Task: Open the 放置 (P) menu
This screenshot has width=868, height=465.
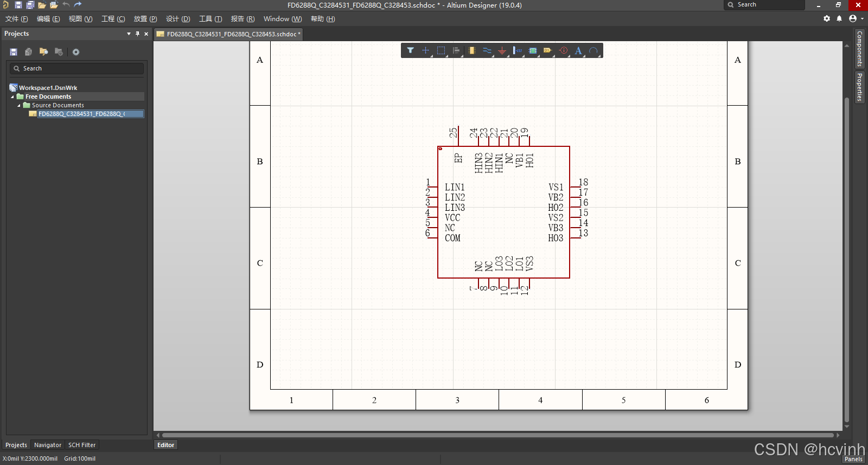Action: tap(145, 19)
